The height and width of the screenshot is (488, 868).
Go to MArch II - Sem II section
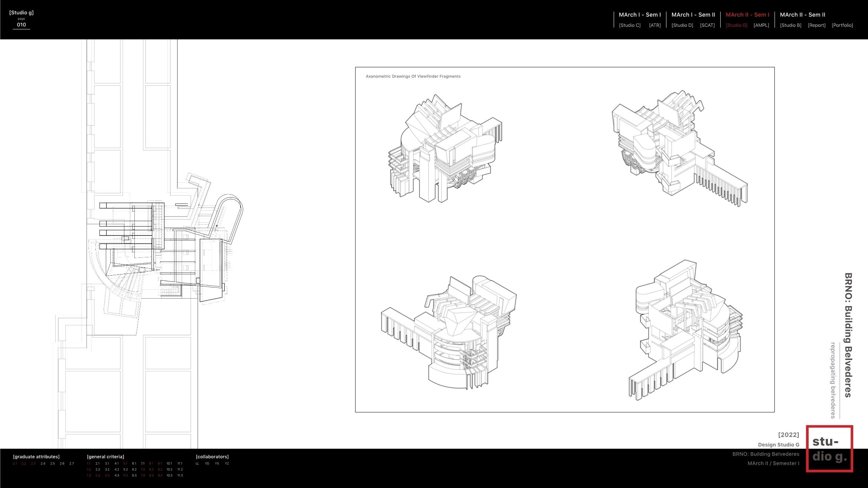[802, 15]
